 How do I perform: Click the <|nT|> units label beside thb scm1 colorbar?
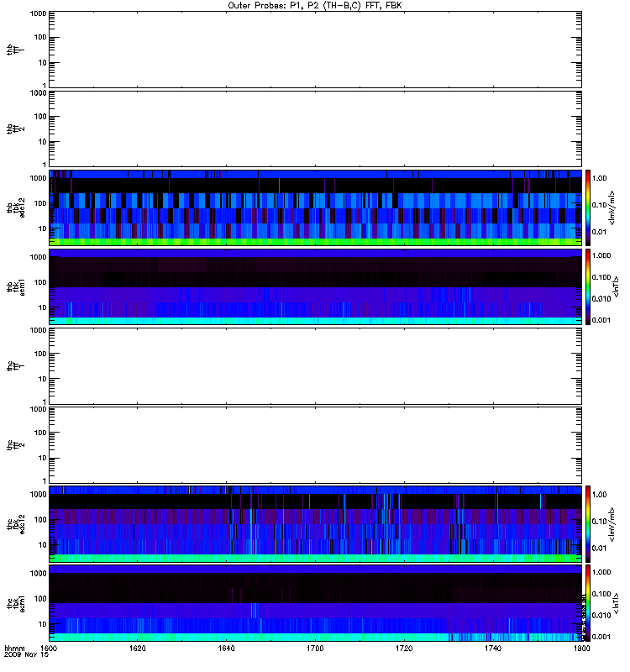pos(616,286)
